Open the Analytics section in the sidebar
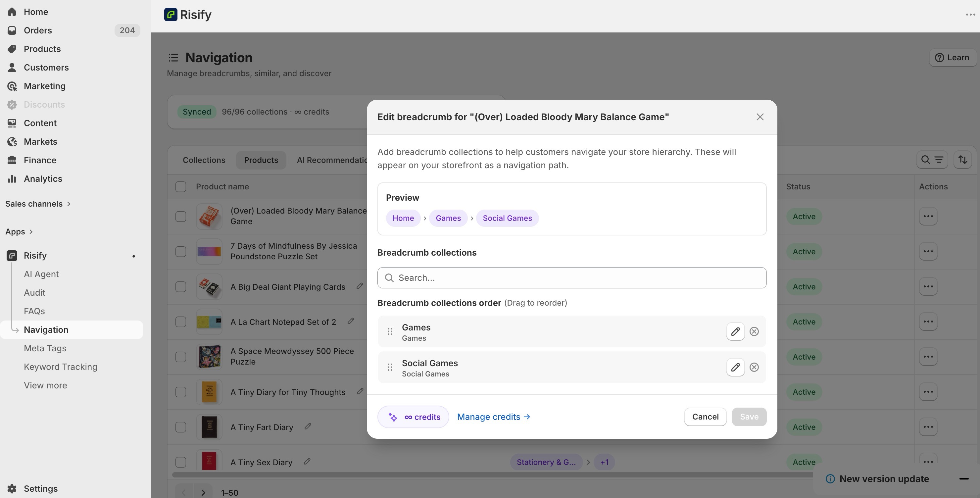Image resolution: width=980 pixels, height=498 pixels. coord(43,178)
